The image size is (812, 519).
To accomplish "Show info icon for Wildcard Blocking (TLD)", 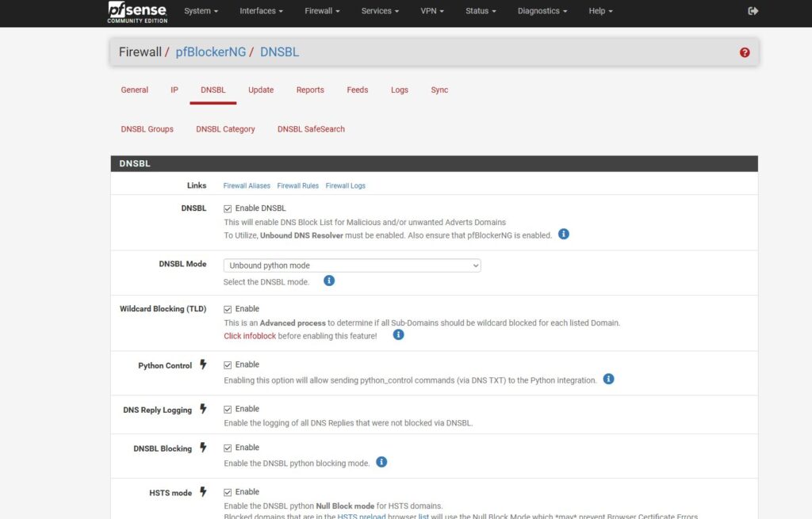I will 398,335.
